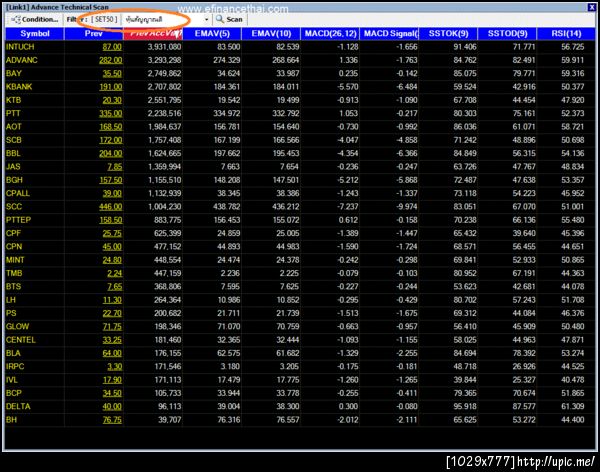600x472 pixels.
Task: Click SCC previous price 446.00 link
Action: (111, 207)
